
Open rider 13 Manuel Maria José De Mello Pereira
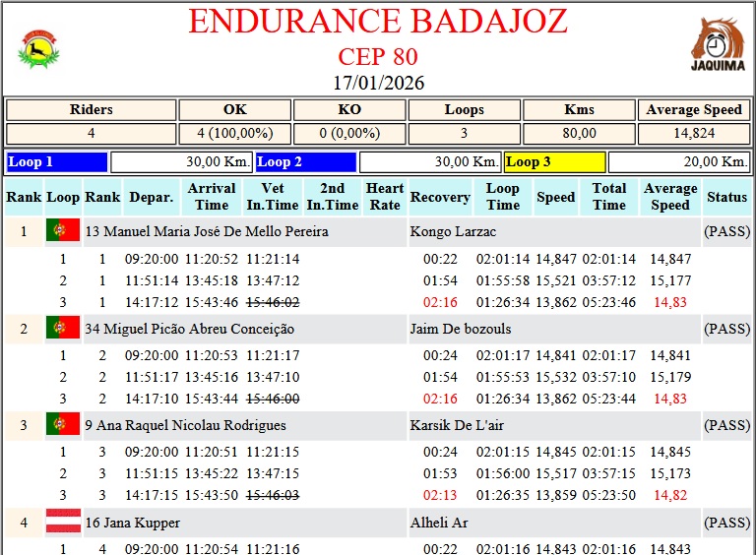(x=207, y=232)
